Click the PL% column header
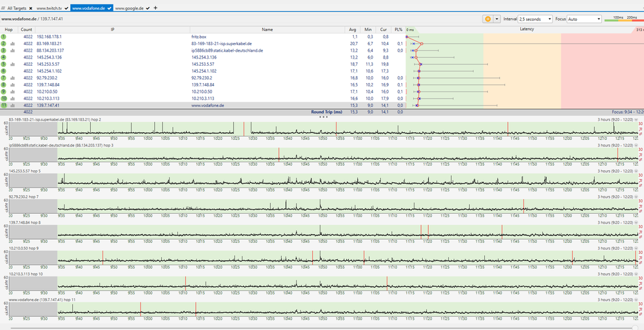Image resolution: width=644 pixels, height=330 pixels. (399, 30)
